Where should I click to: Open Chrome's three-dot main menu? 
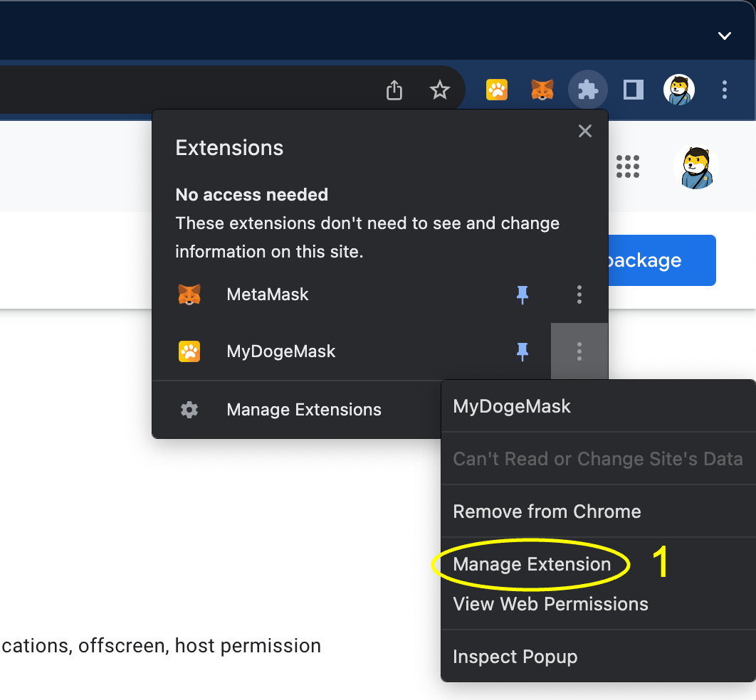click(x=724, y=90)
